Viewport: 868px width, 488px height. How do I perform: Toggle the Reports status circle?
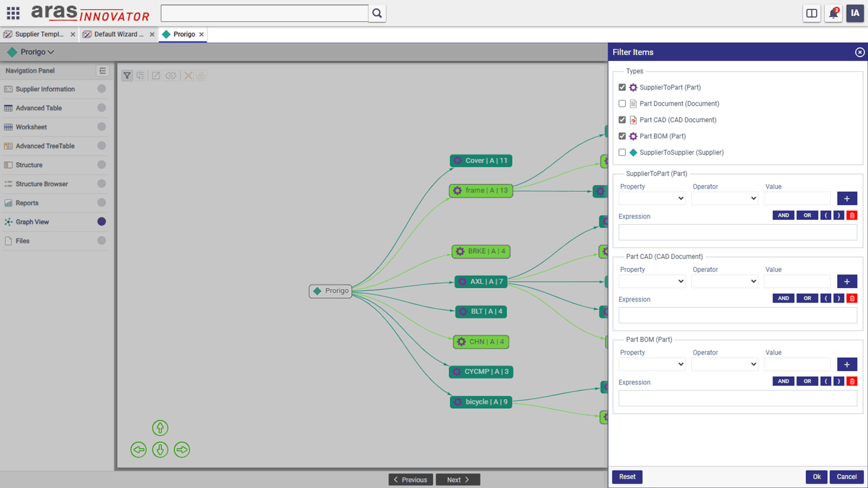tap(101, 203)
